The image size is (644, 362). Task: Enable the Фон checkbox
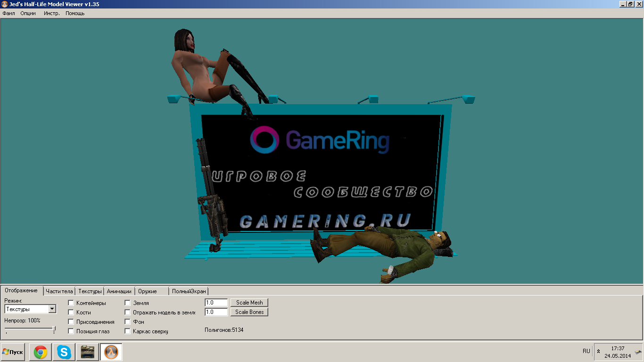(x=127, y=322)
